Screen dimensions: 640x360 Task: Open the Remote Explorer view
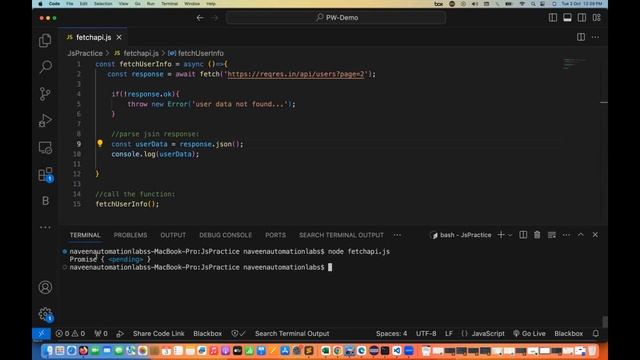[x=45, y=147]
